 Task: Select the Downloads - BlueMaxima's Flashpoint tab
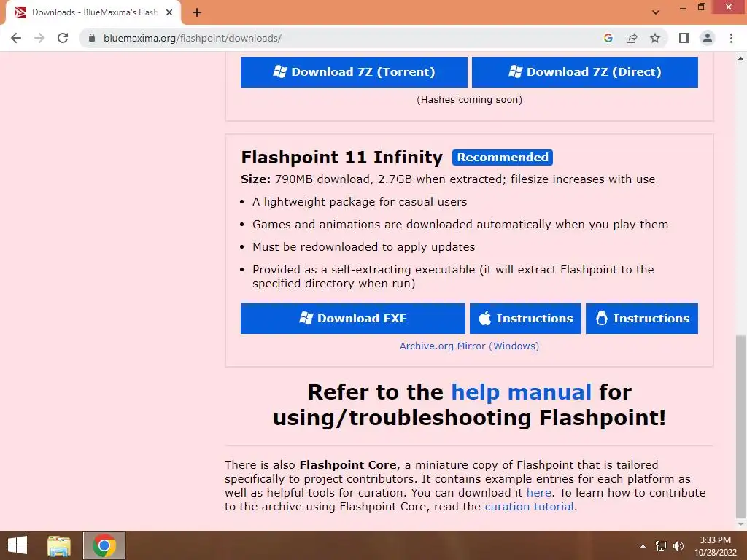pos(93,12)
